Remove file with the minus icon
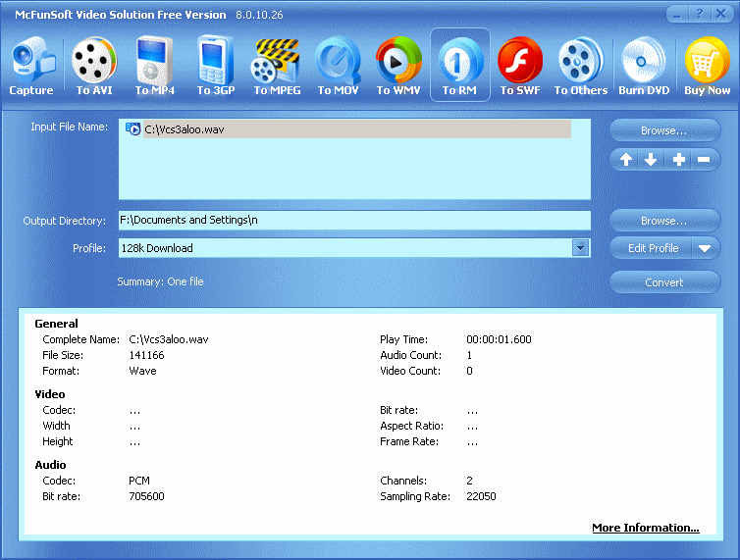 tap(704, 160)
